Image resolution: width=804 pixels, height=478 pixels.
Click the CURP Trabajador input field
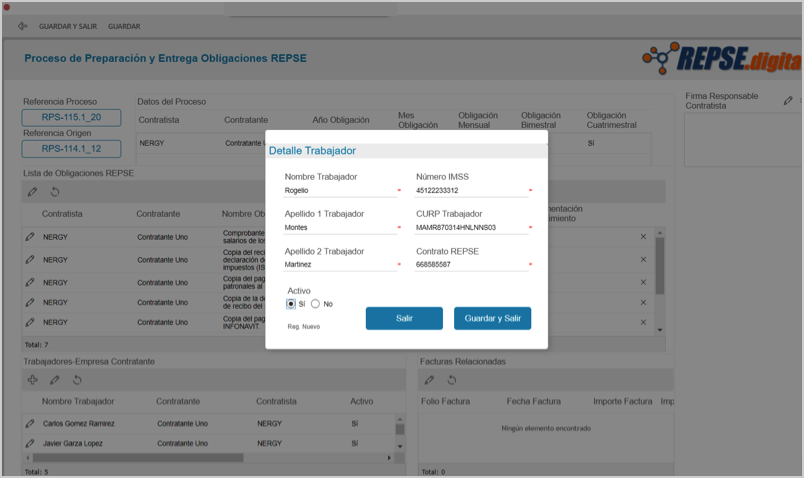coord(471,227)
